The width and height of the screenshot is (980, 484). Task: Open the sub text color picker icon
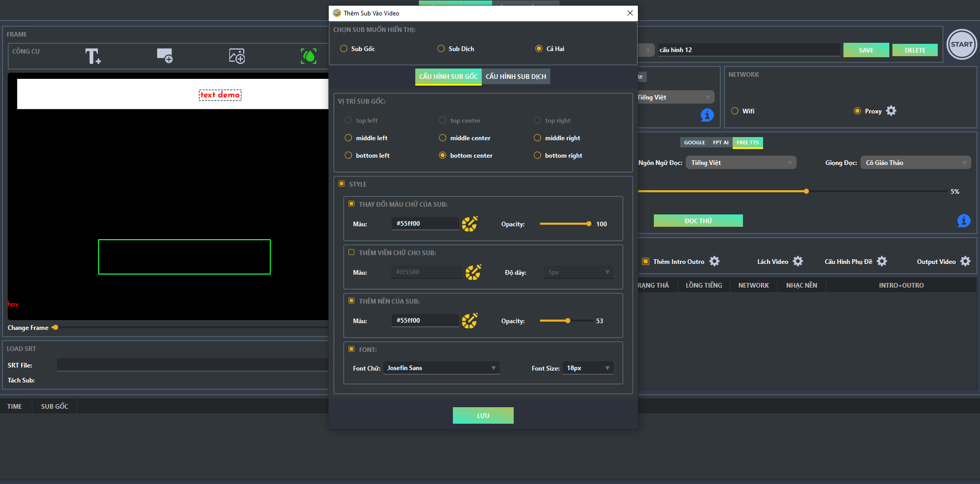469,224
